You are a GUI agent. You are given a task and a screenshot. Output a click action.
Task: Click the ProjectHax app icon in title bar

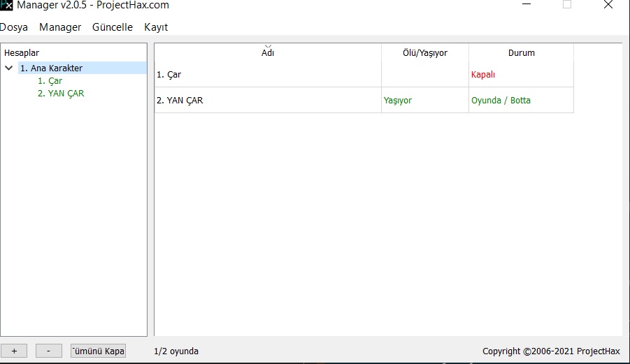pyautogui.click(x=6, y=6)
